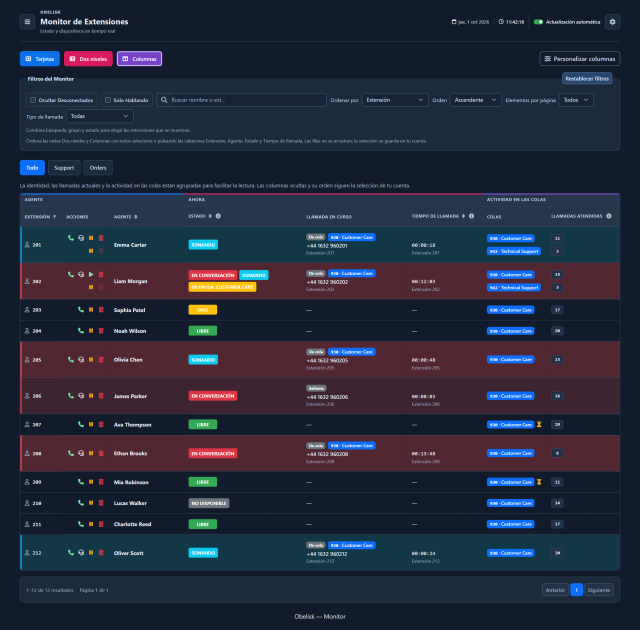Click the 643 Technical Support queue badge for Emma Carter

click(514, 251)
